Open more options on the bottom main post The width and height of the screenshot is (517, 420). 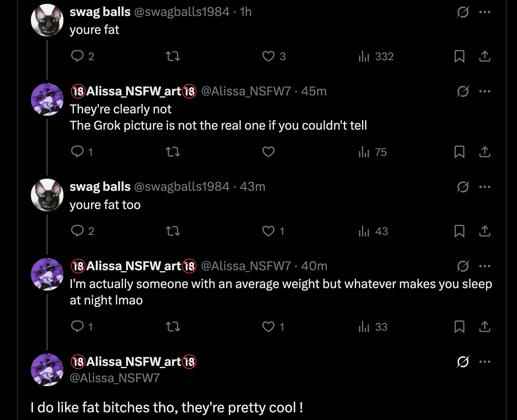[485, 362]
